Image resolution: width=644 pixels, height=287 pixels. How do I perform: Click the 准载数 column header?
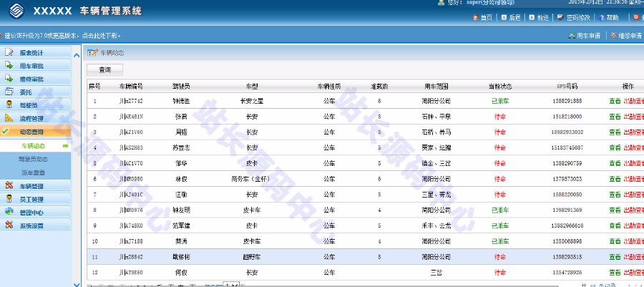379,86
